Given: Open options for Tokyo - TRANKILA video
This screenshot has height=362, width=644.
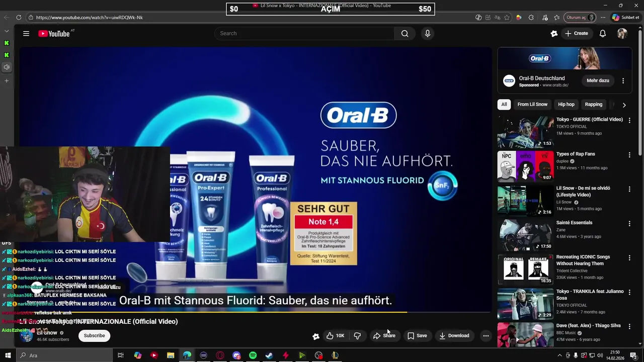Looking at the screenshot, I should point(629,292).
